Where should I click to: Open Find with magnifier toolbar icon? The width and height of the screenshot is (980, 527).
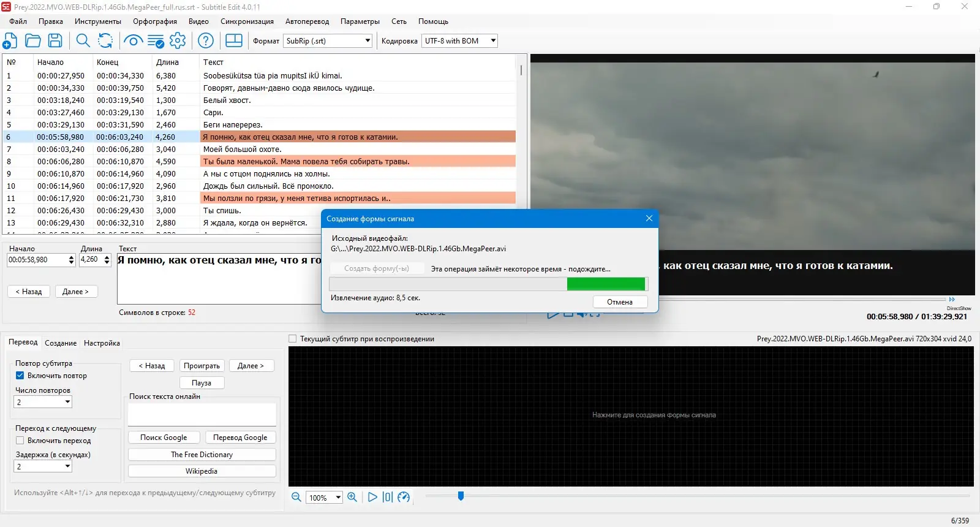pyautogui.click(x=83, y=41)
